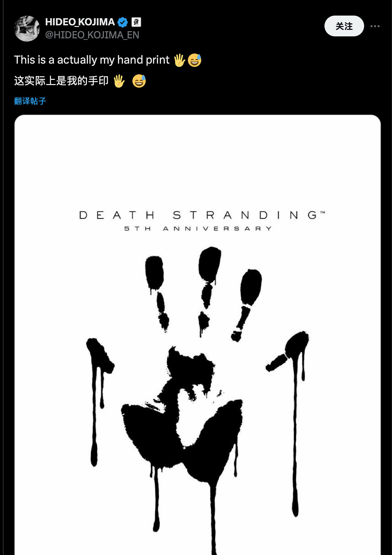This screenshot has width=392, height=555.
Task: Open the HIDEO_KOJIMA display name link
Action: point(80,22)
